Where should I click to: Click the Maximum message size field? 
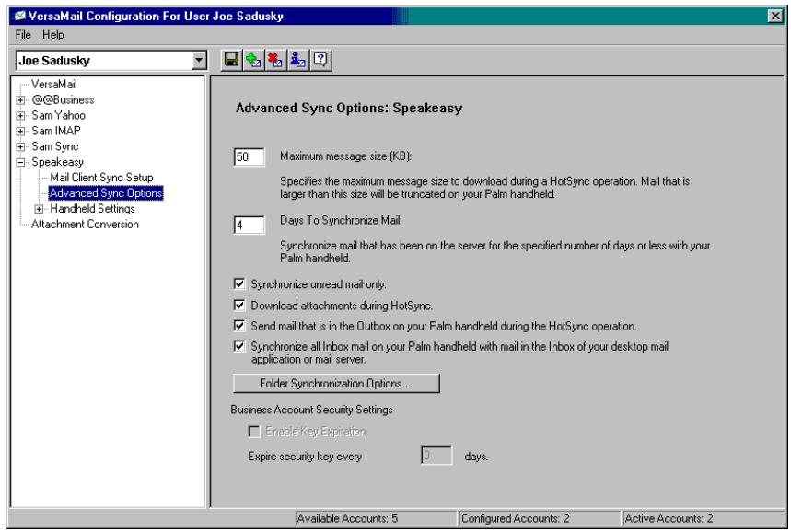(250, 156)
